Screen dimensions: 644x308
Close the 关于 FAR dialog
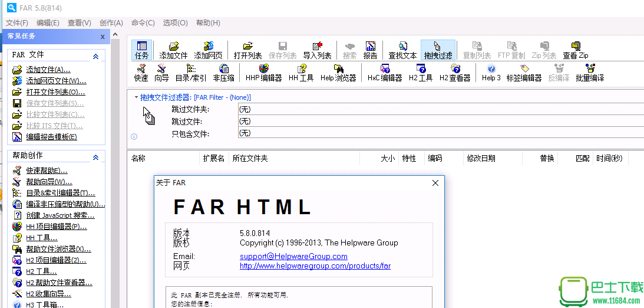(x=435, y=183)
